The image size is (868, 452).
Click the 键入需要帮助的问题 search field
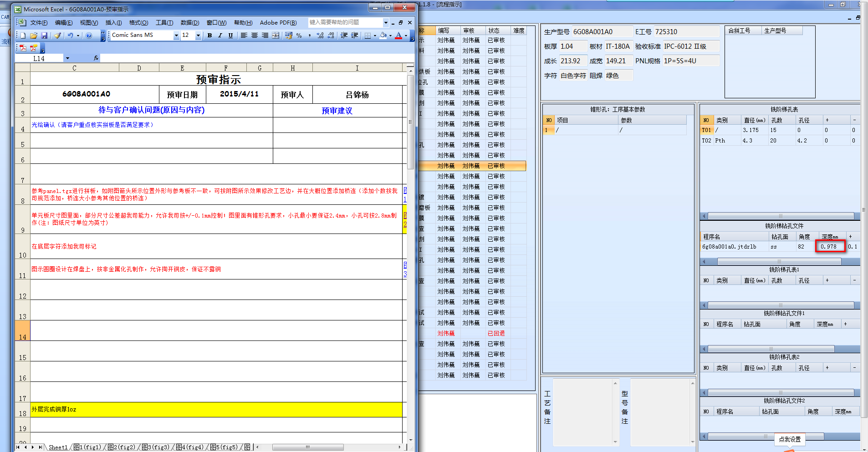coord(346,22)
